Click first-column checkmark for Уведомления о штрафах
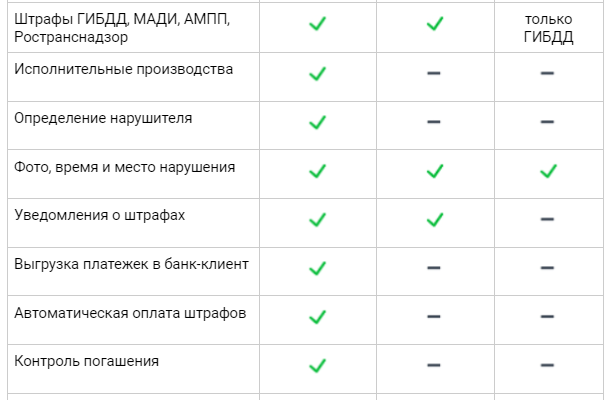The width and height of the screenshot is (612, 400). click(x=318, y=219)
